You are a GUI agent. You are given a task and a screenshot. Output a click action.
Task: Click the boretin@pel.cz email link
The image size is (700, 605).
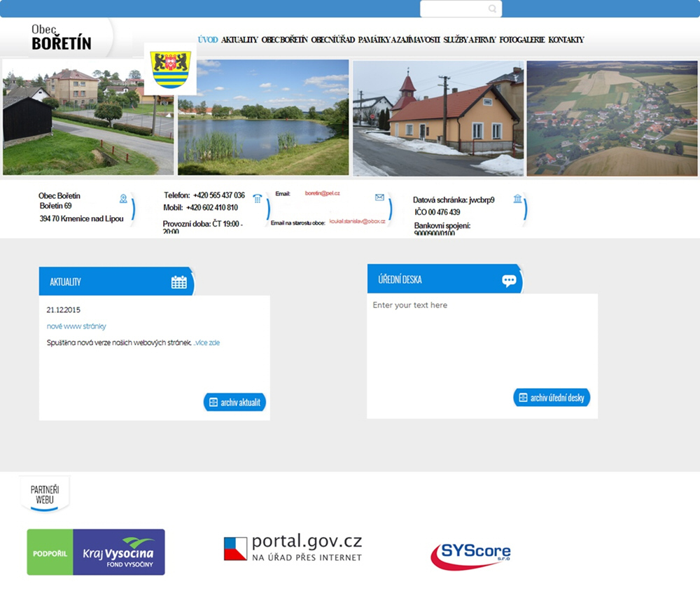[x=322, y=193]
